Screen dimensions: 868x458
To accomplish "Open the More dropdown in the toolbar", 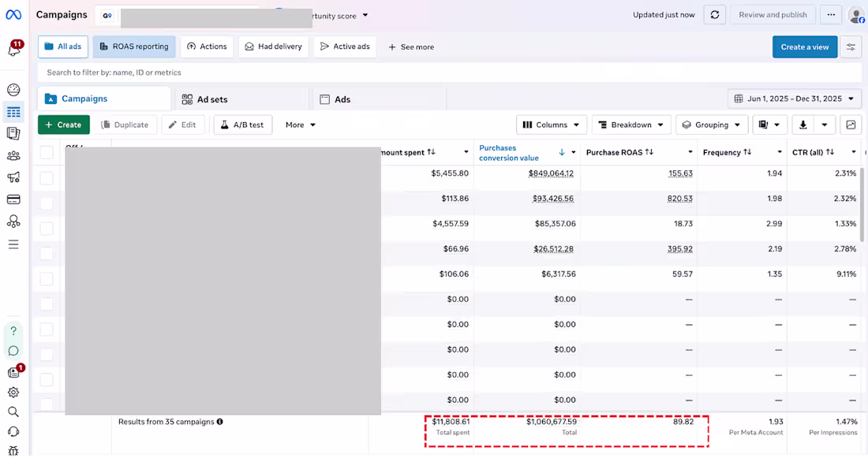I will pyautogui.click(x=300, y=125).
